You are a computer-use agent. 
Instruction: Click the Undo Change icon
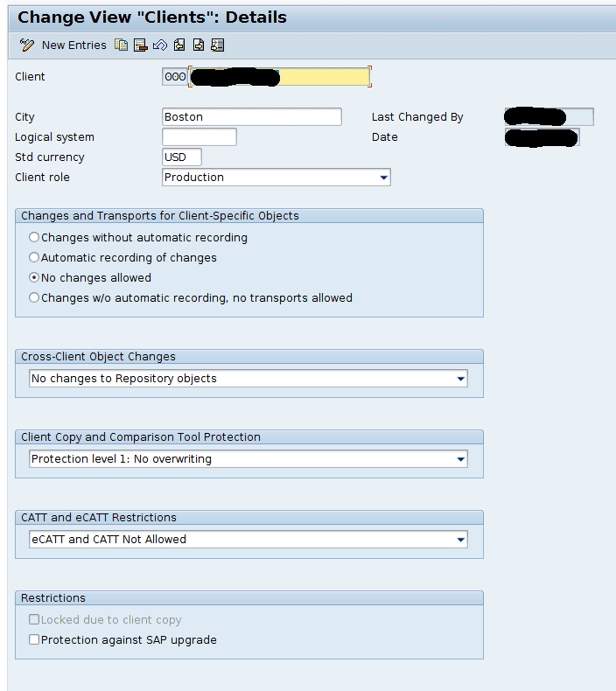tap(159, 45)
